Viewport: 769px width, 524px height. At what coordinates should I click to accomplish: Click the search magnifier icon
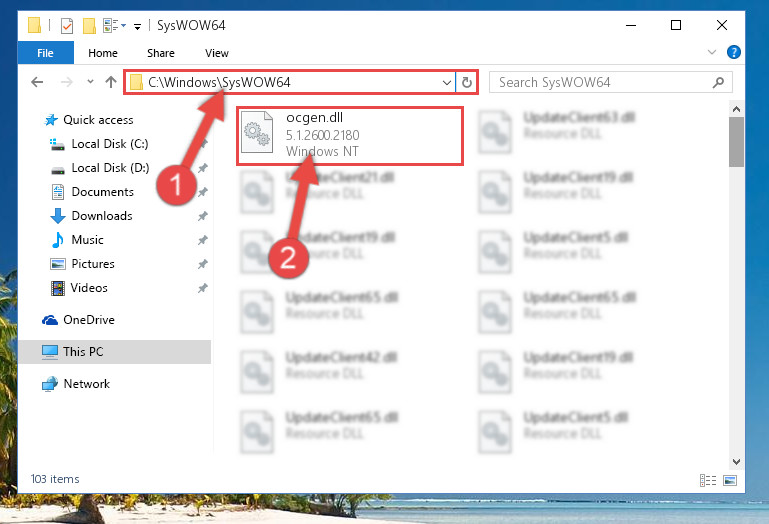tap(718, 82)
